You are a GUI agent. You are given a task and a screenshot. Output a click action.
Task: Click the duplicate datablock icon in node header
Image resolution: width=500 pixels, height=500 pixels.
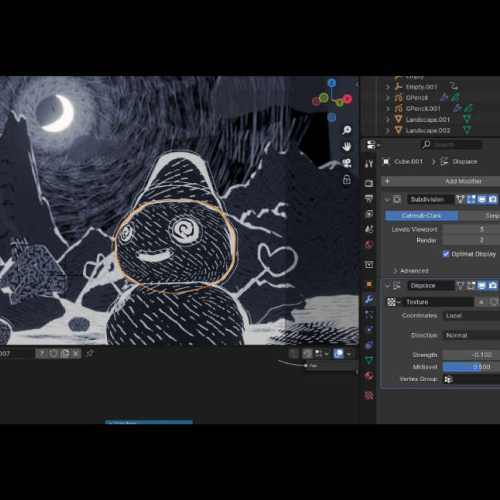click(x=65, y=354)
